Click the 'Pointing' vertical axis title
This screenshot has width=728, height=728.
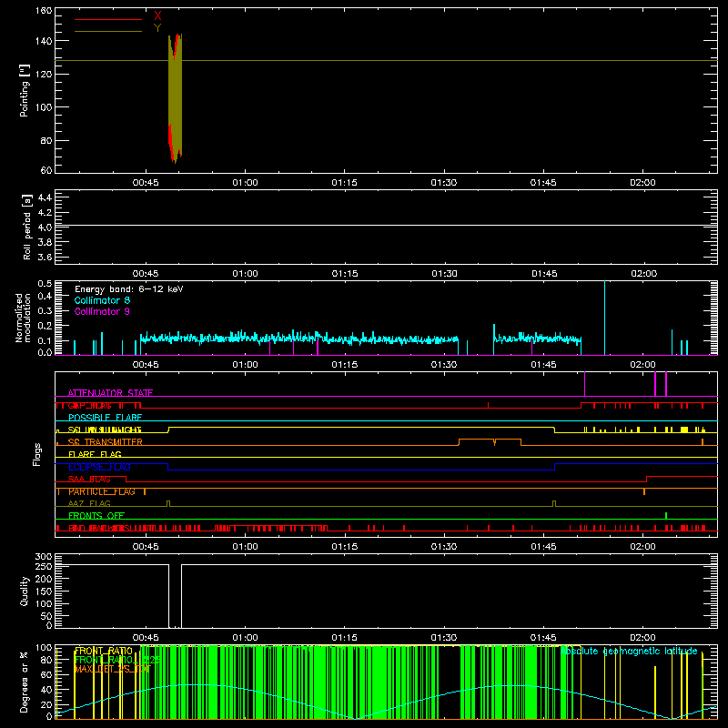[25, 90]
